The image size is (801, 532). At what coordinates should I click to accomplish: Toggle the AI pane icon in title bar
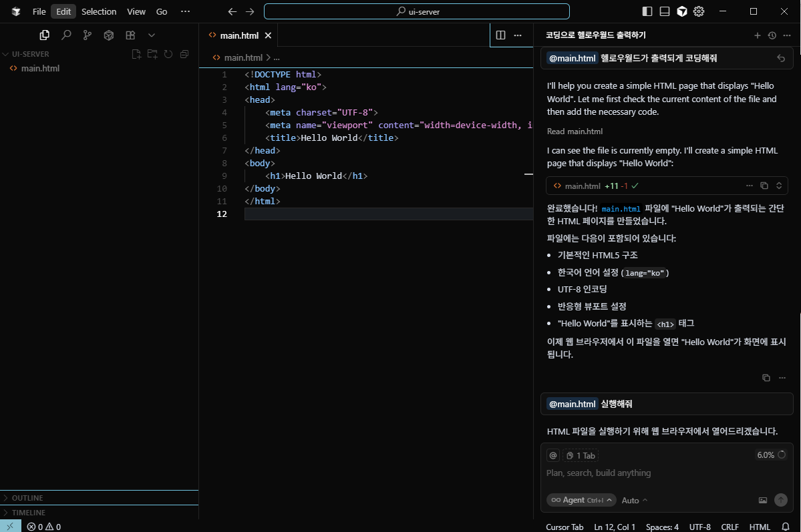click(x=682, y=11)
